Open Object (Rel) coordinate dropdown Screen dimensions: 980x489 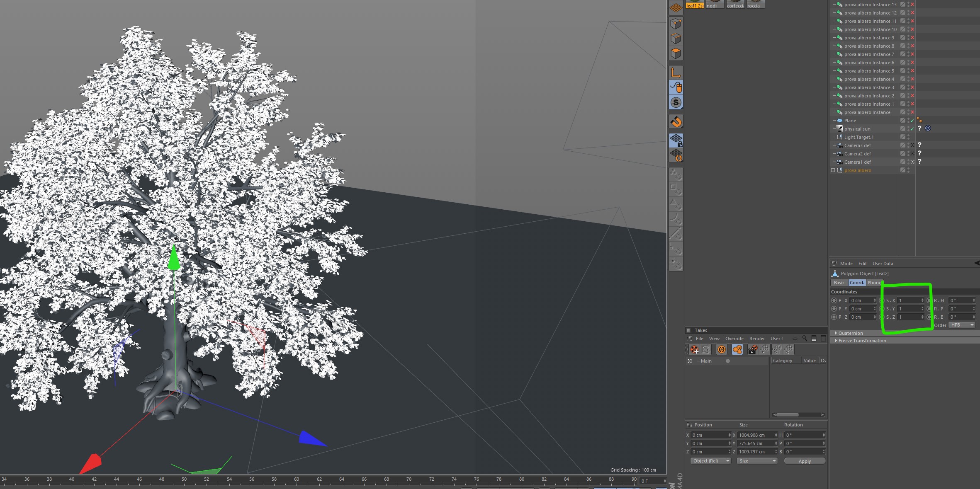point(710,461)
